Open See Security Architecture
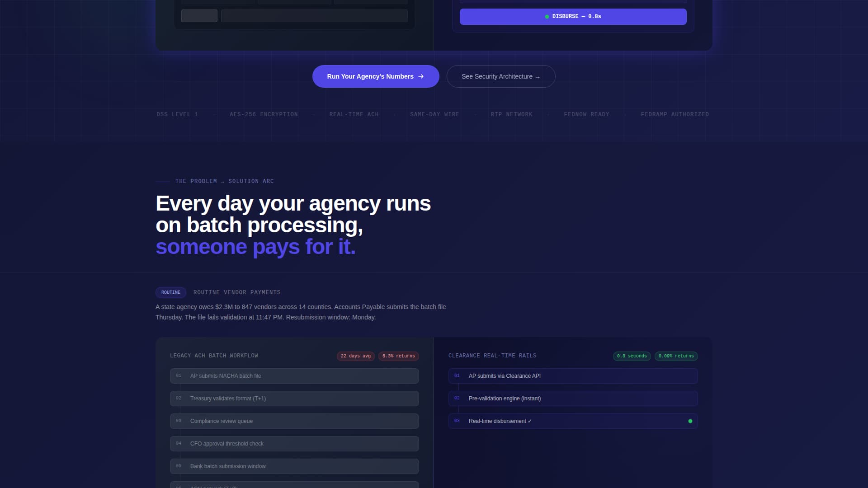 tap(501, 76)
